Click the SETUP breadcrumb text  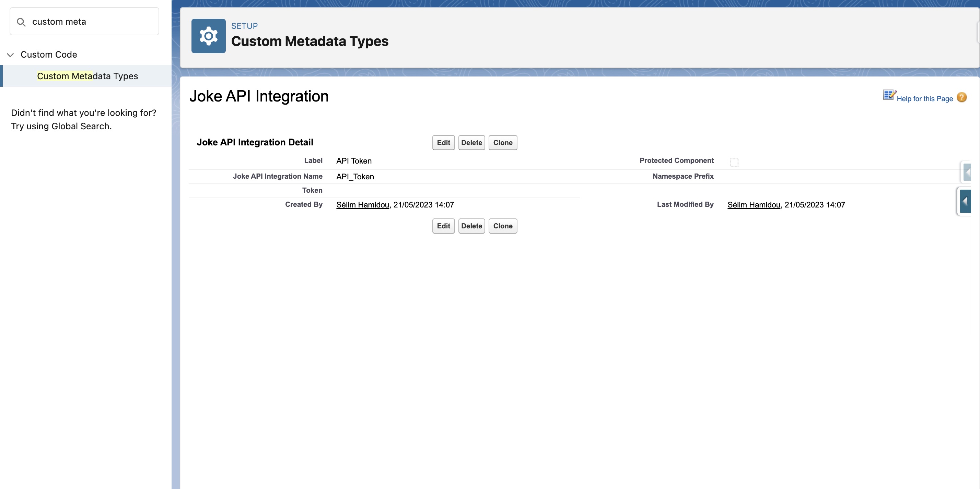pos(244,26)
